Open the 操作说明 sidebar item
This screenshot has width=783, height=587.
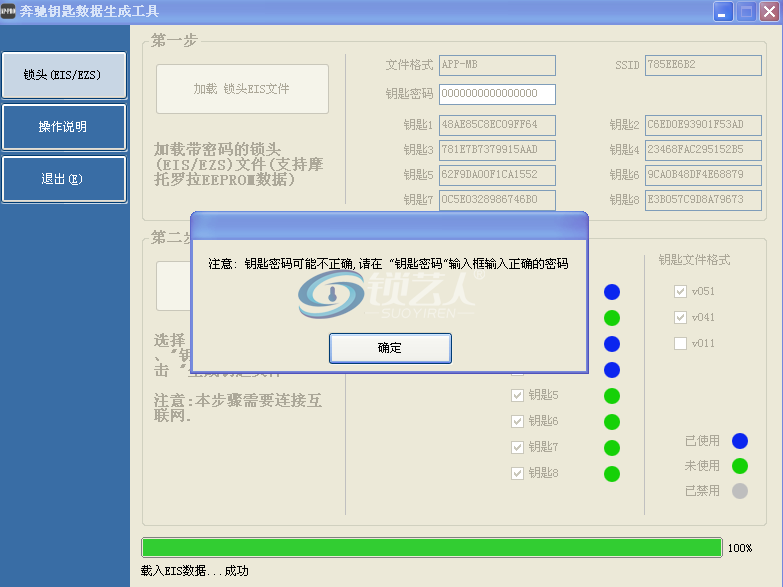(x=64, y=127)
